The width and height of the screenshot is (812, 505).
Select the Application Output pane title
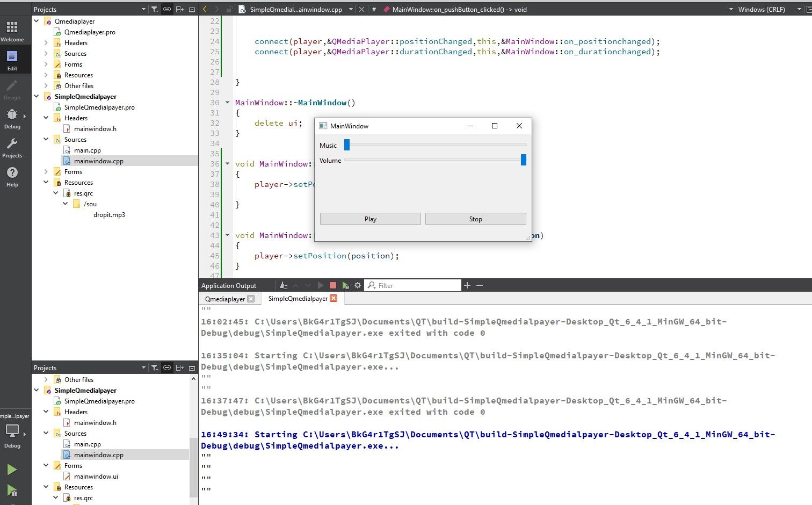[x=229, y=285]
